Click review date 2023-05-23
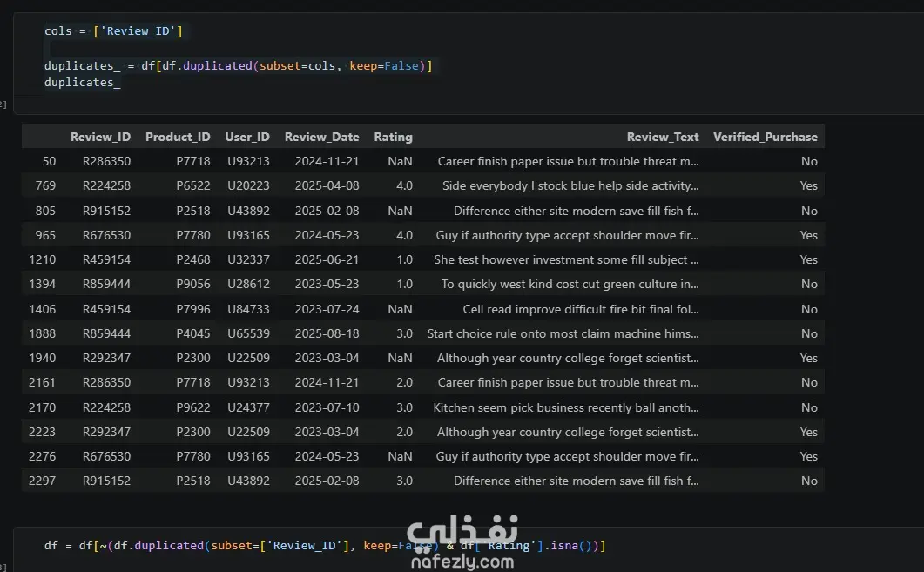 (327, 284)
